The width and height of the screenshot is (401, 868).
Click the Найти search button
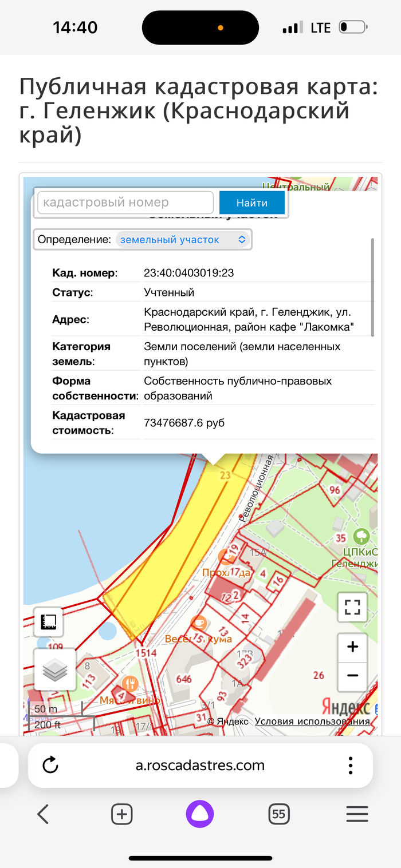point(251,203)
